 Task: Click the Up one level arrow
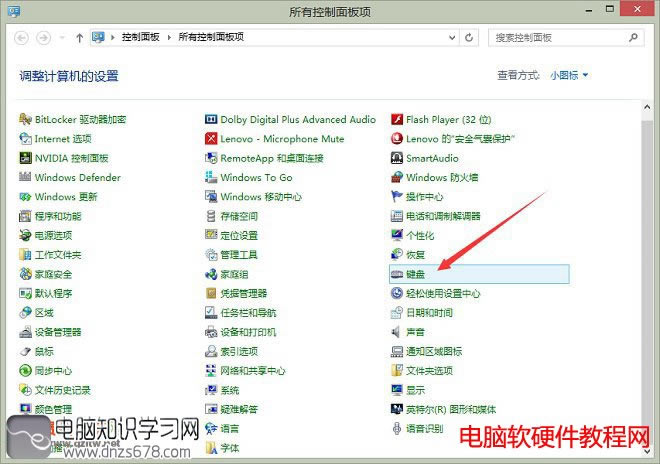click(x=80, y=37)
